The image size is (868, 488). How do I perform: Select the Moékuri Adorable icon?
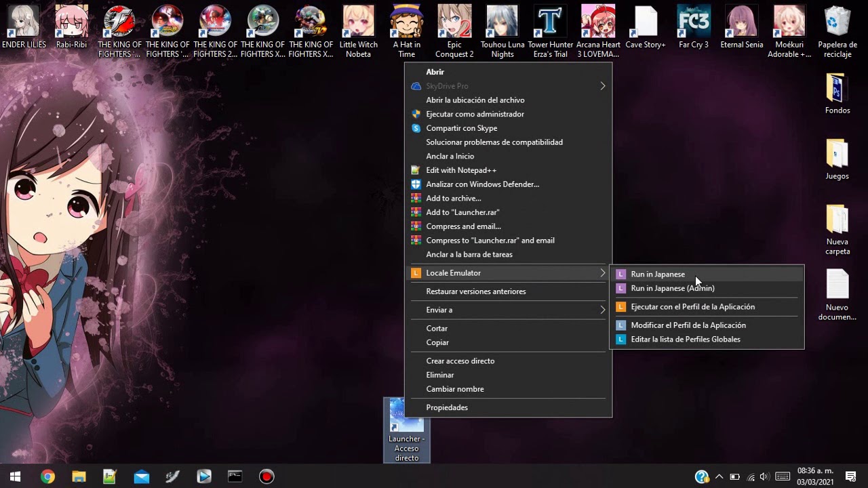click(x=789, y=30)
